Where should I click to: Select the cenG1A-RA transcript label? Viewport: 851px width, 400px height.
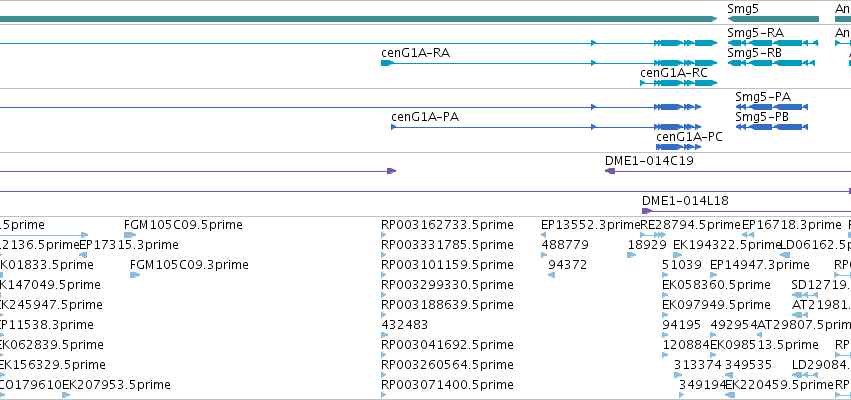(415, 53)
